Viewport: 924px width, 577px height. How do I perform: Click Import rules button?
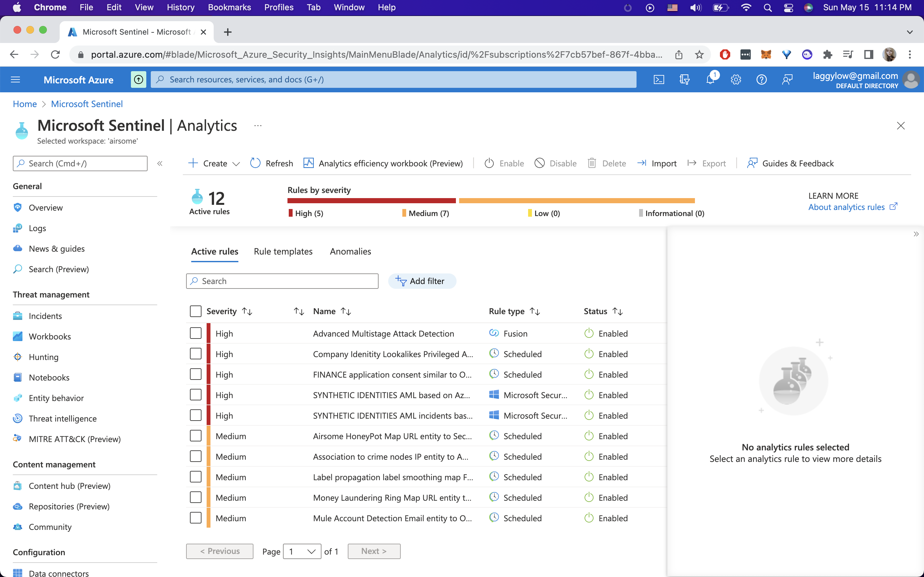(657, 163)
